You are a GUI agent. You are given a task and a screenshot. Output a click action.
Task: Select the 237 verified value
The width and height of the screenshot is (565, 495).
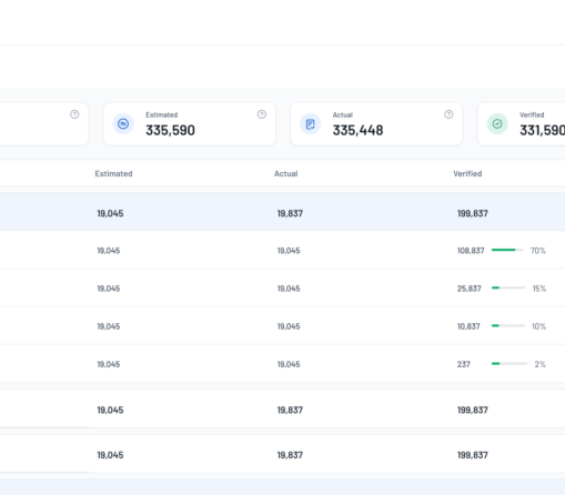click(464, 364)
